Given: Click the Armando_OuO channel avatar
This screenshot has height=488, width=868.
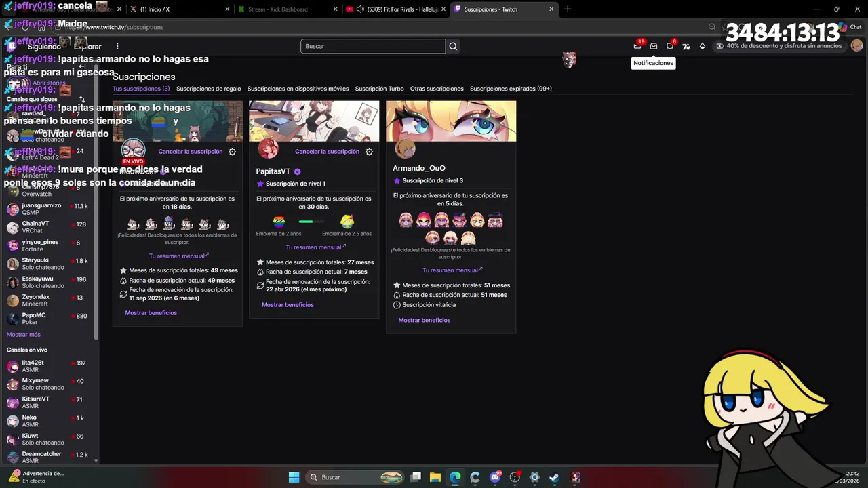Looking at the screenshot, I should (x=405, y=148).
